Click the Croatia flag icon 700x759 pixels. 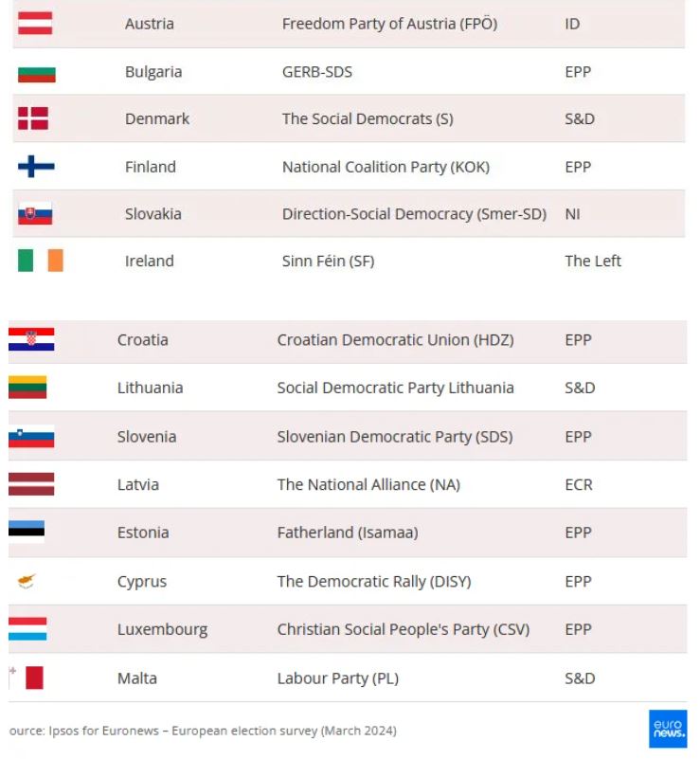click(31, 339)
